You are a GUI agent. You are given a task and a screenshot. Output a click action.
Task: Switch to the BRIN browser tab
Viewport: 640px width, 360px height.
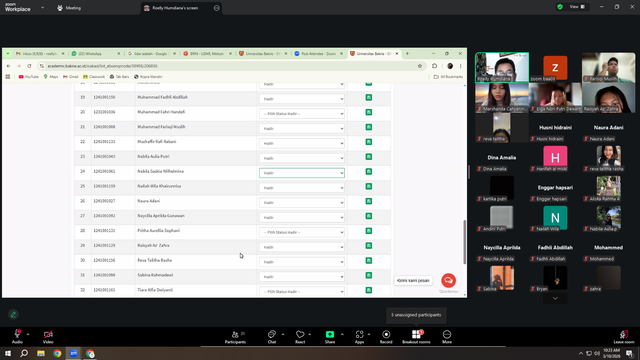[x=207, y=53]
